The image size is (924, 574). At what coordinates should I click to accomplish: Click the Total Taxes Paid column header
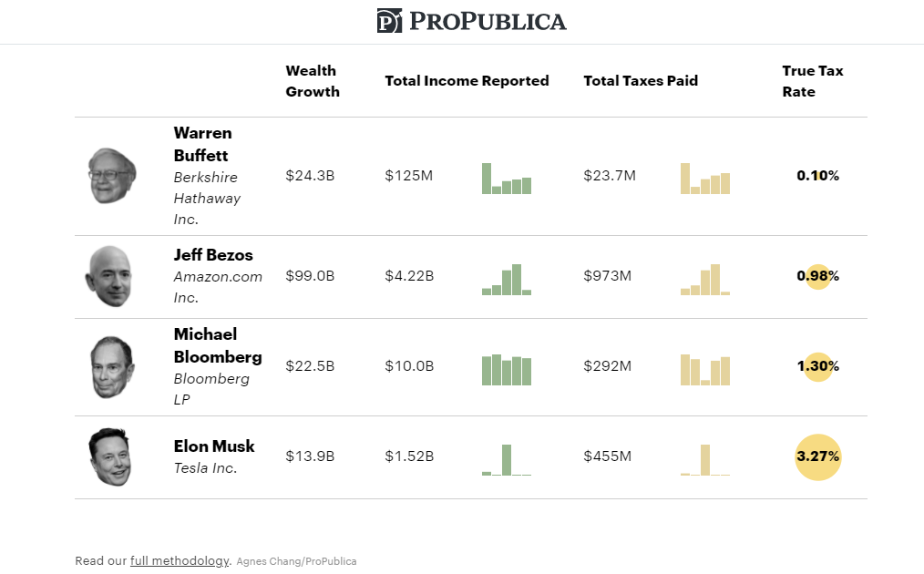pos(641,80)
